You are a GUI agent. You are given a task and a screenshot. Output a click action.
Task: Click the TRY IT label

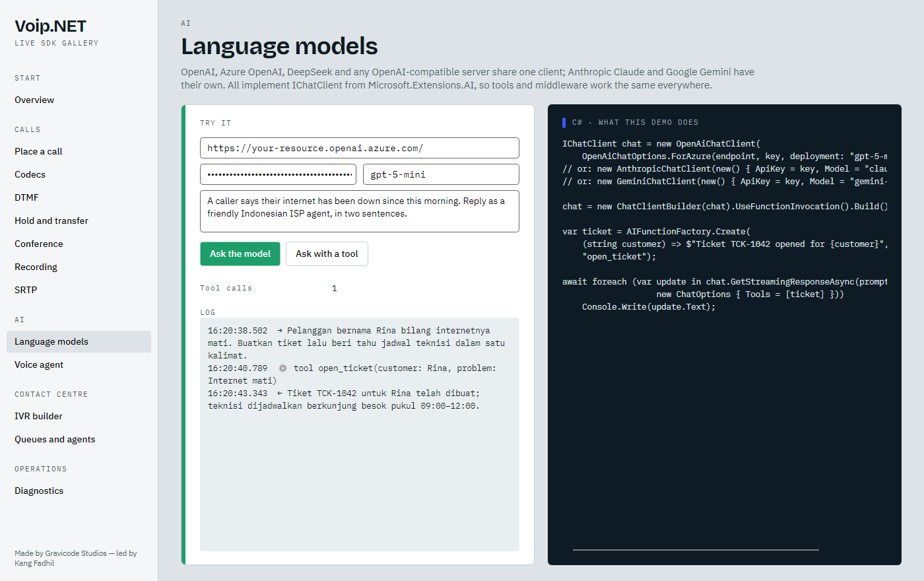point(216,123)
